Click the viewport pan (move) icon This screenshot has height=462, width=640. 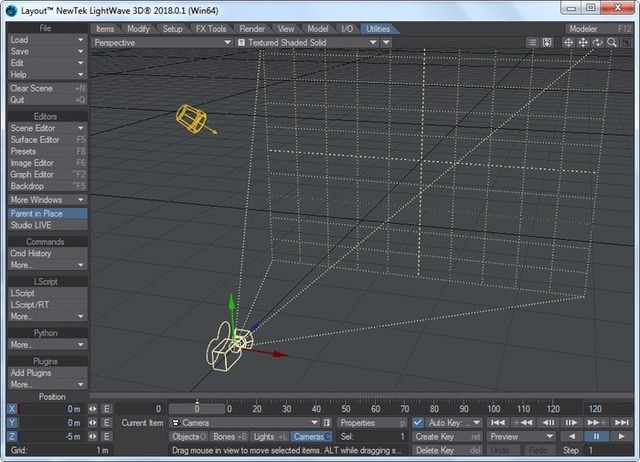point(583,43)
